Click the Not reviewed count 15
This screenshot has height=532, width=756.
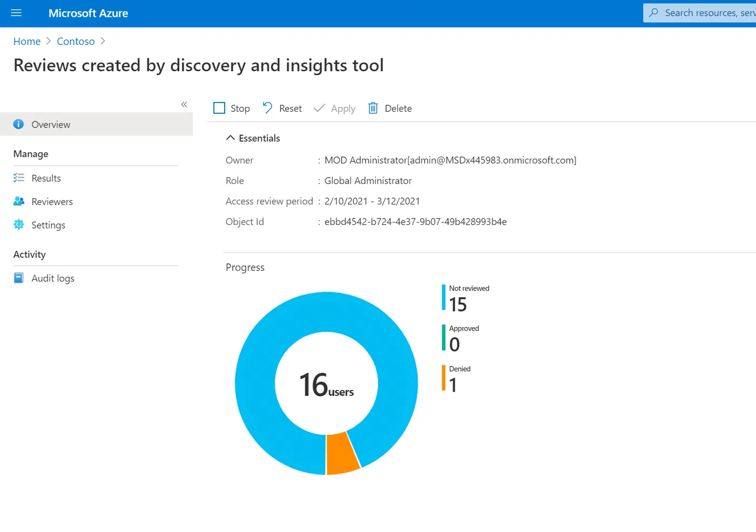(x=458, y=305)
